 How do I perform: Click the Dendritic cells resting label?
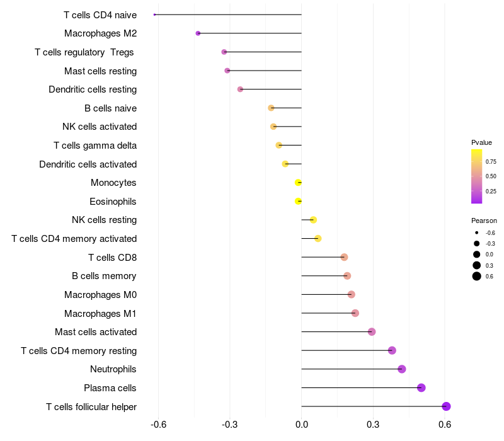coord(93,89)
